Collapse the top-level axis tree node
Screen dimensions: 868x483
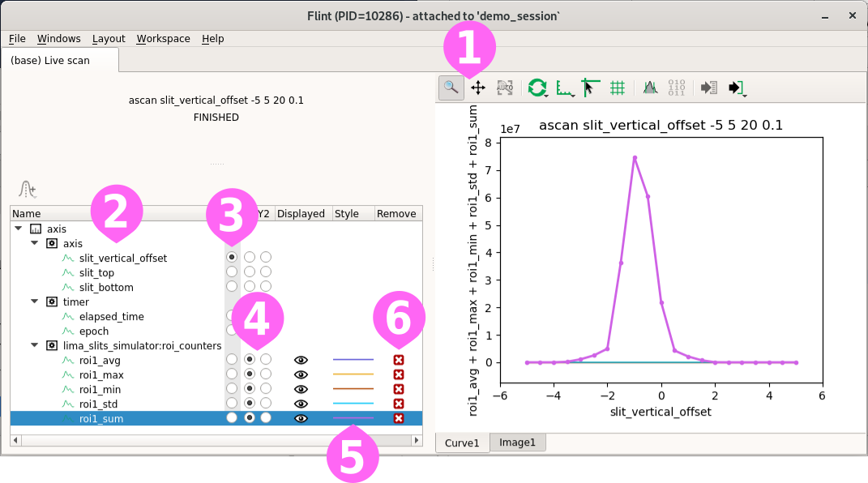pos(19,228)
